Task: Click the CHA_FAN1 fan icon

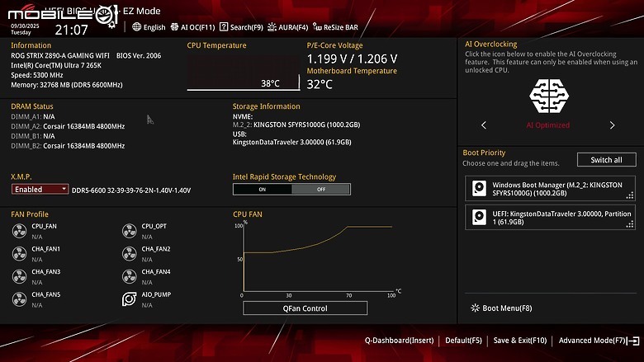Action: (19, 254)
